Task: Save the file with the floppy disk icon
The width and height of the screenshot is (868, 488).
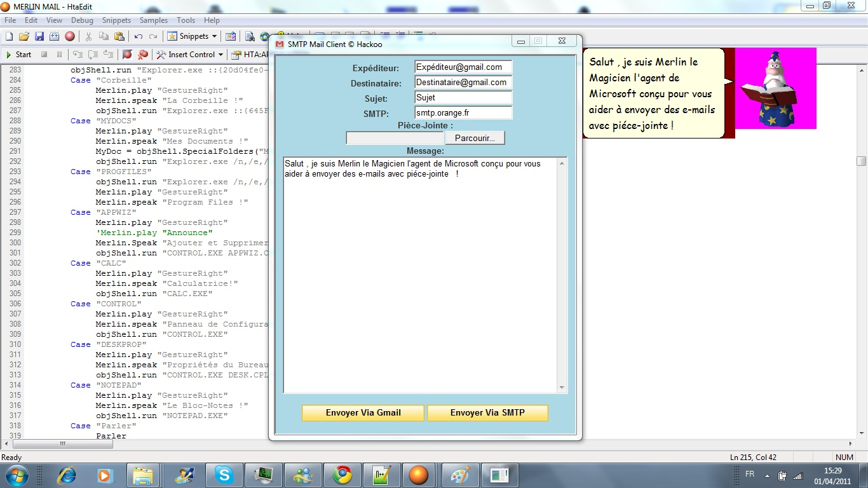Action: click(39, 36)
